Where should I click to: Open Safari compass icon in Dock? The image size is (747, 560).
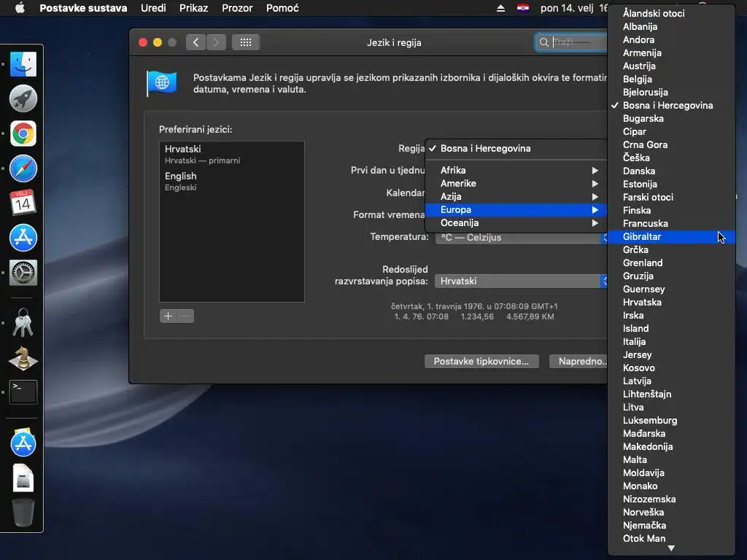[x=23, y=168]
